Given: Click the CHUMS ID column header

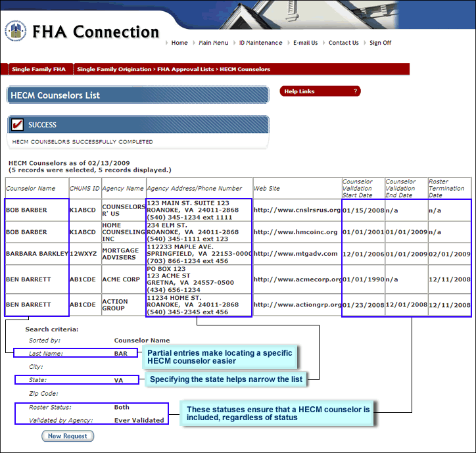Looking at the screenshot, I should click(x=85, y=188).
